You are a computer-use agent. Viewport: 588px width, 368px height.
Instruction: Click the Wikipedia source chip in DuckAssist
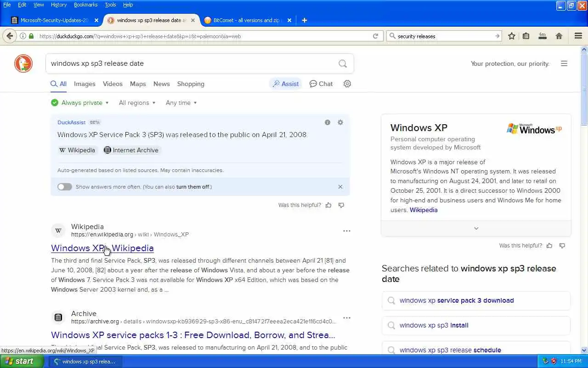pos(77,150)
